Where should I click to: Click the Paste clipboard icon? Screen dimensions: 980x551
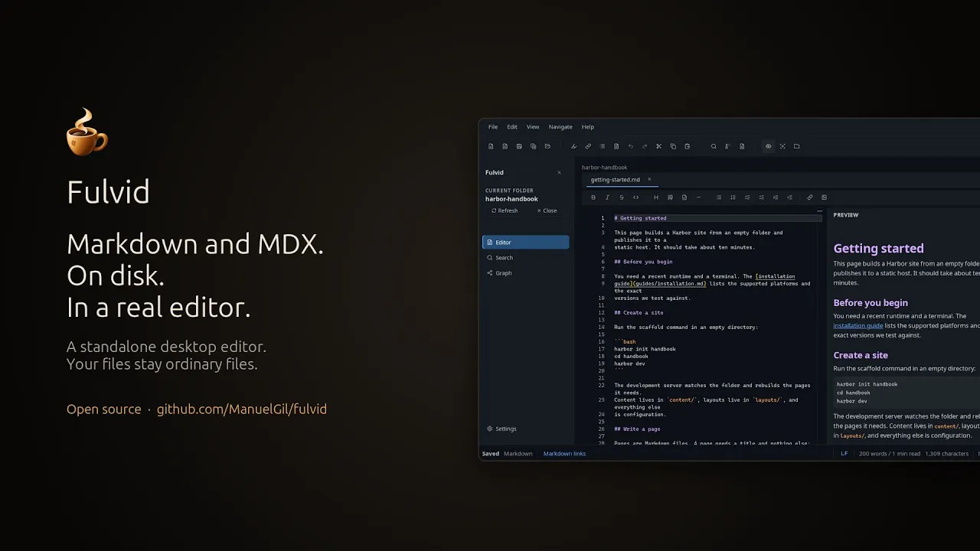click(688, 146)
